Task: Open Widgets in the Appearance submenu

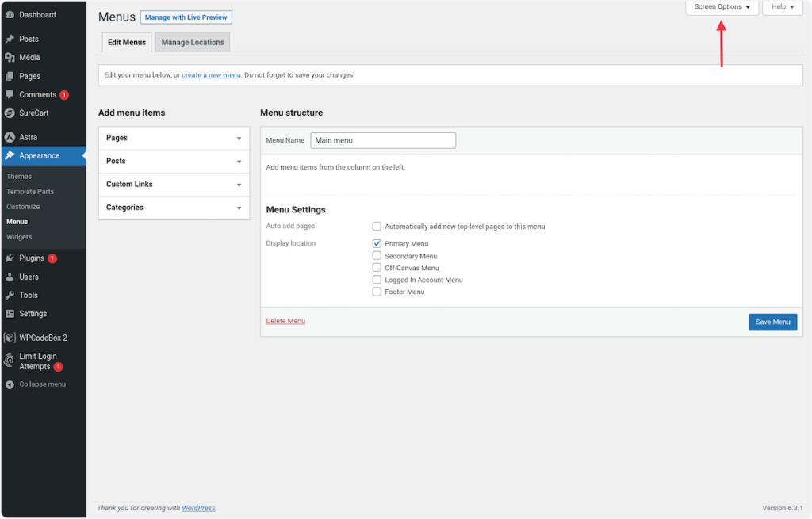Action: pos(19,237)
